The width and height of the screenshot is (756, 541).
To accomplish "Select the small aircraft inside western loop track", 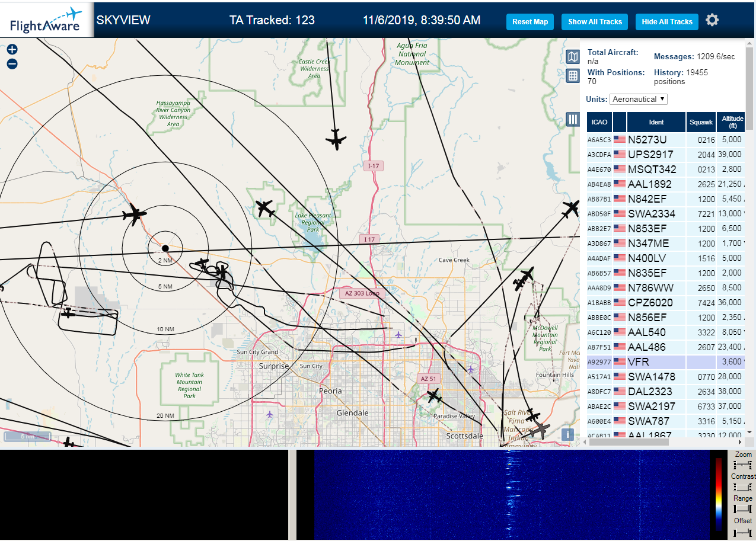I will tap(69, 312).
